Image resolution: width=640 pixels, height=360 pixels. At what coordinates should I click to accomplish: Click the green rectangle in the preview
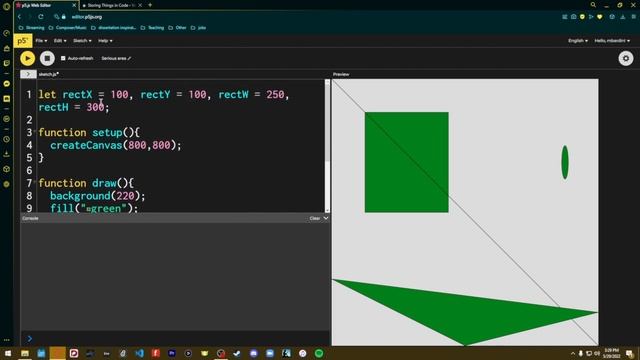407,162
